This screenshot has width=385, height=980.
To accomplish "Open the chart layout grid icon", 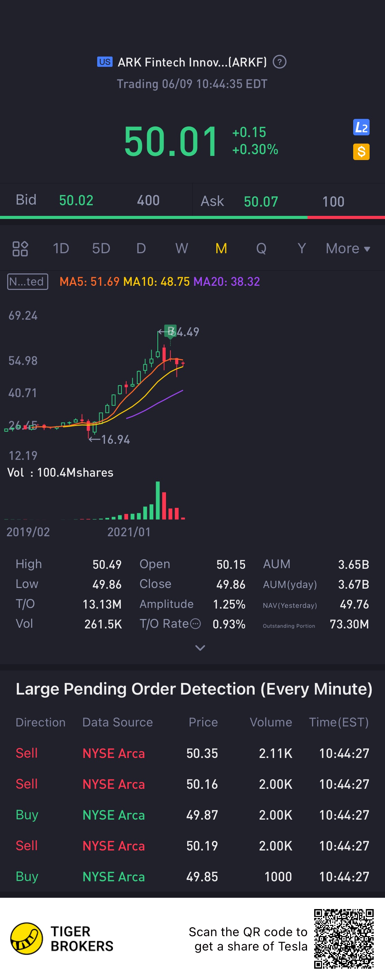I will [x=20, y=249].
